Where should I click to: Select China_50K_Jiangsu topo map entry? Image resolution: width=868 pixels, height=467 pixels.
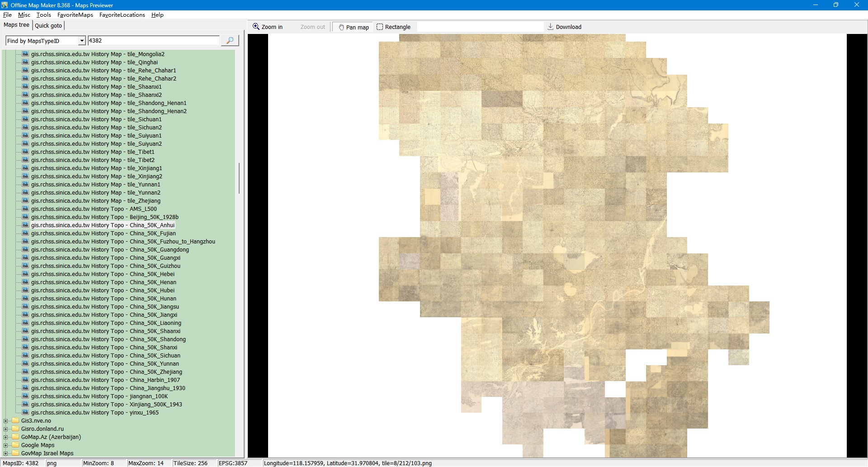(x=105, y=307)
